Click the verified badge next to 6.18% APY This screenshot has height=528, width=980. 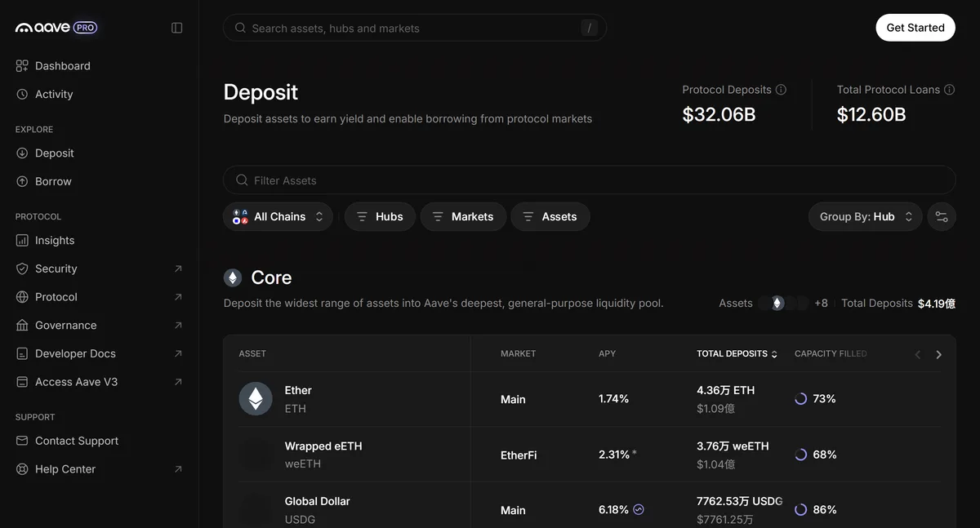click(x=639, y=509)
